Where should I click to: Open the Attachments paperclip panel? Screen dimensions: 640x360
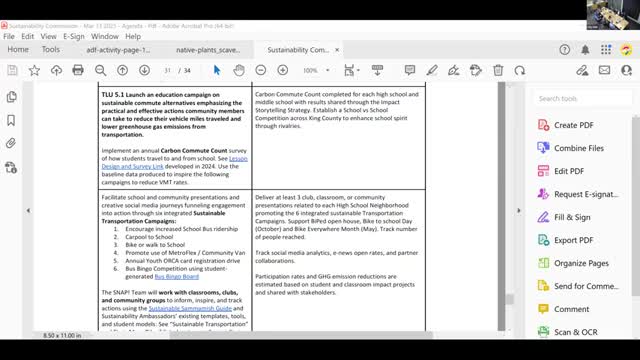11,143
